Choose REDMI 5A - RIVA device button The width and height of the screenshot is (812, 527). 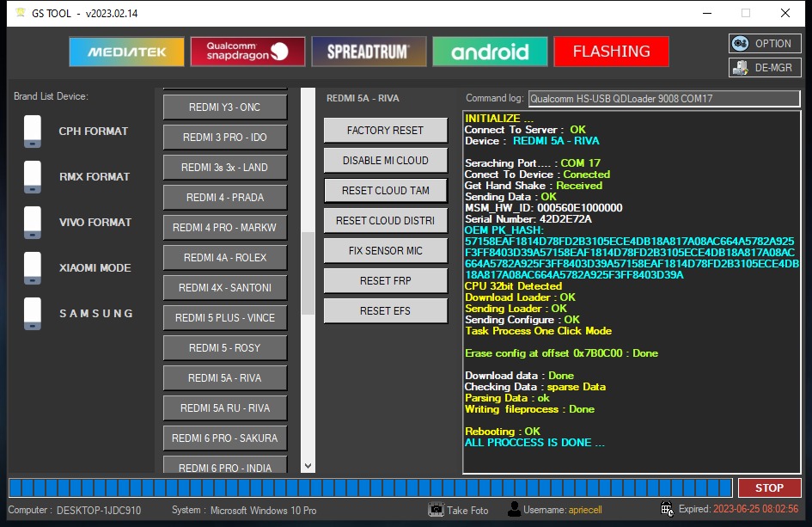point(225,377)
